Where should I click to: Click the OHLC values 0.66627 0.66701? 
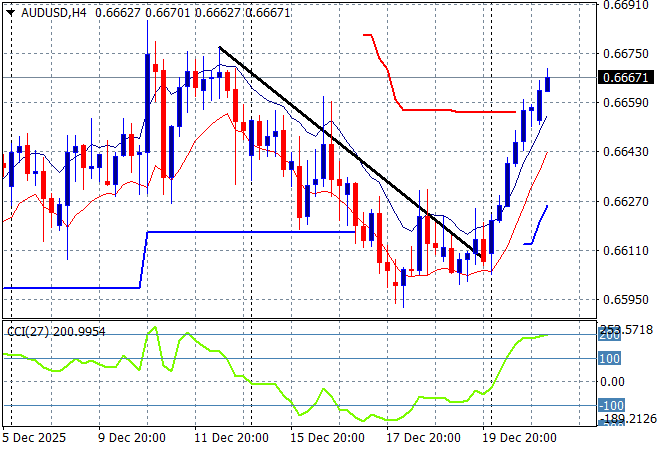[x=143, y=13]
